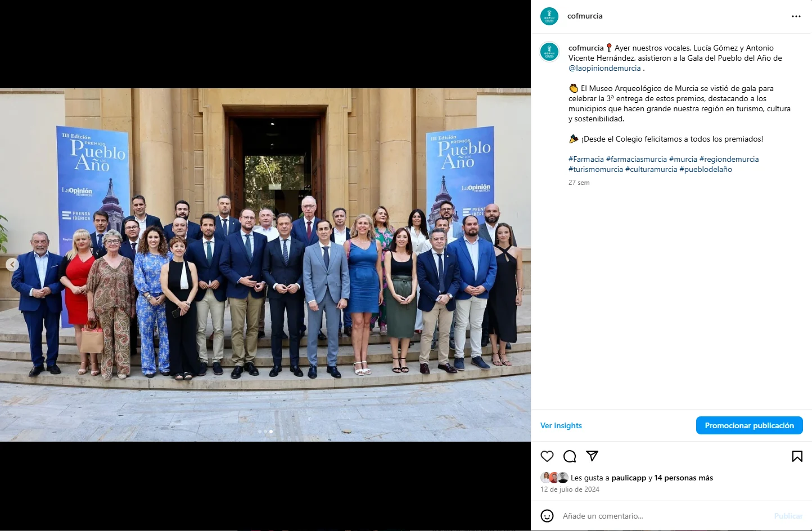
Task: Click Promocionar publicación button
Action: (750, 425)
